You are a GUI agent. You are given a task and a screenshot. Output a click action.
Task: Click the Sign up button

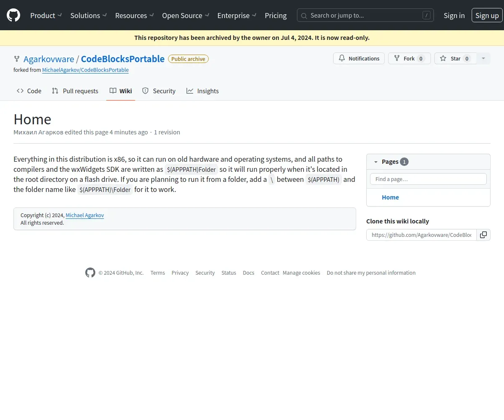487,15
